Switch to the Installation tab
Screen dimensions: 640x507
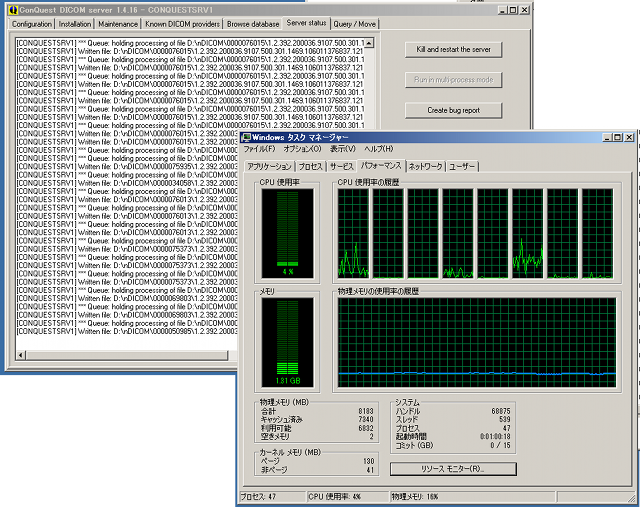point(75,24)
